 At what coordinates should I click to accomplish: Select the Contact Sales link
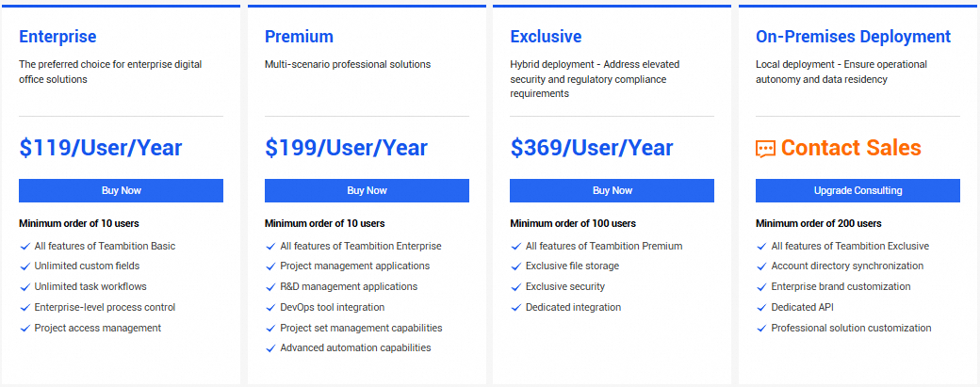tap(851, 148)
